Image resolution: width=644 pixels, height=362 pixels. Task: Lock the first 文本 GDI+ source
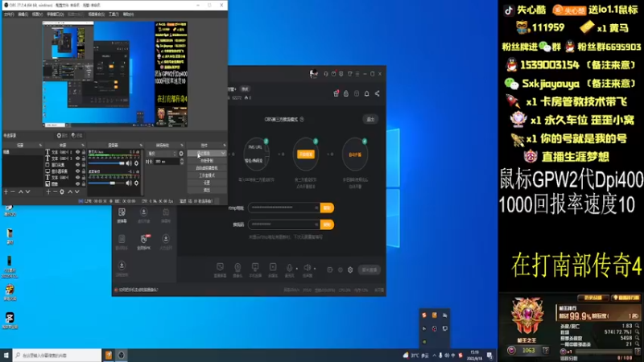[x=84, y=152]
